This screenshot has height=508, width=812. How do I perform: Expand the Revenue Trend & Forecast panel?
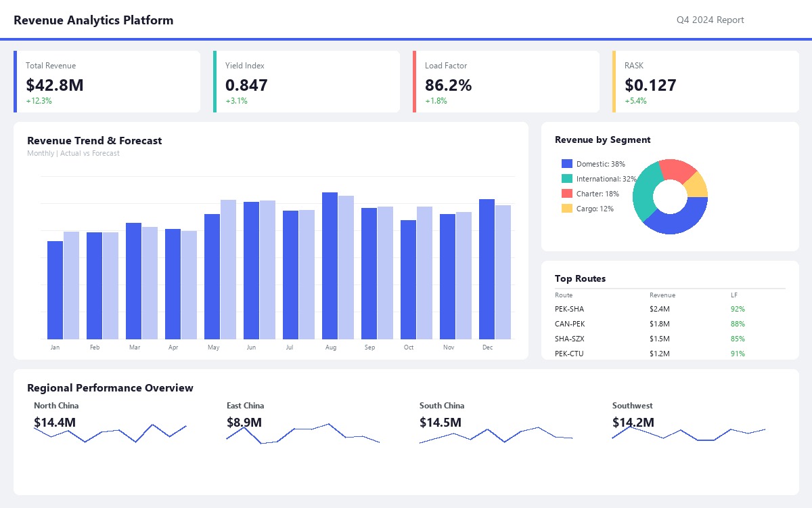94,141
